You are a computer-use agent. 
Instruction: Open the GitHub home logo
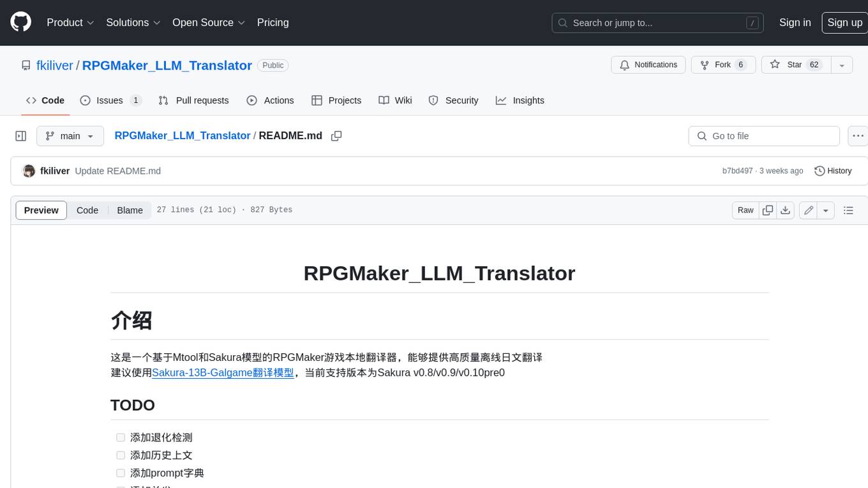click(20, 22)
